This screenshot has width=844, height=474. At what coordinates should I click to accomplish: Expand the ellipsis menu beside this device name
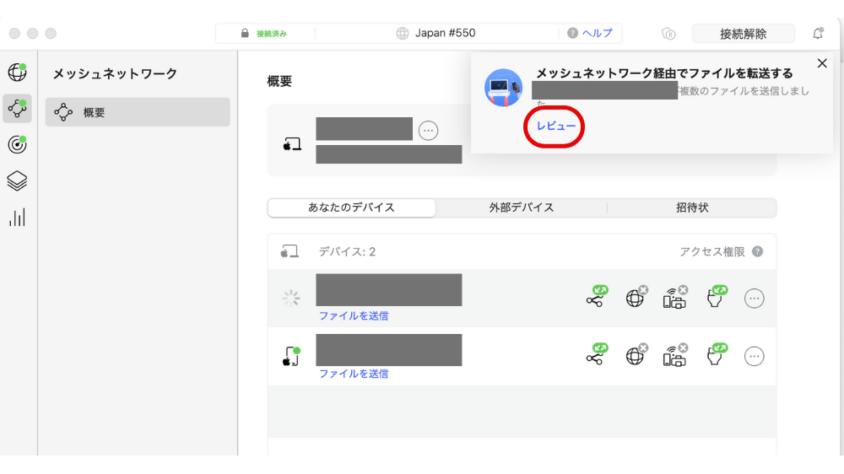pyautogui.click(x=428, y=130)
